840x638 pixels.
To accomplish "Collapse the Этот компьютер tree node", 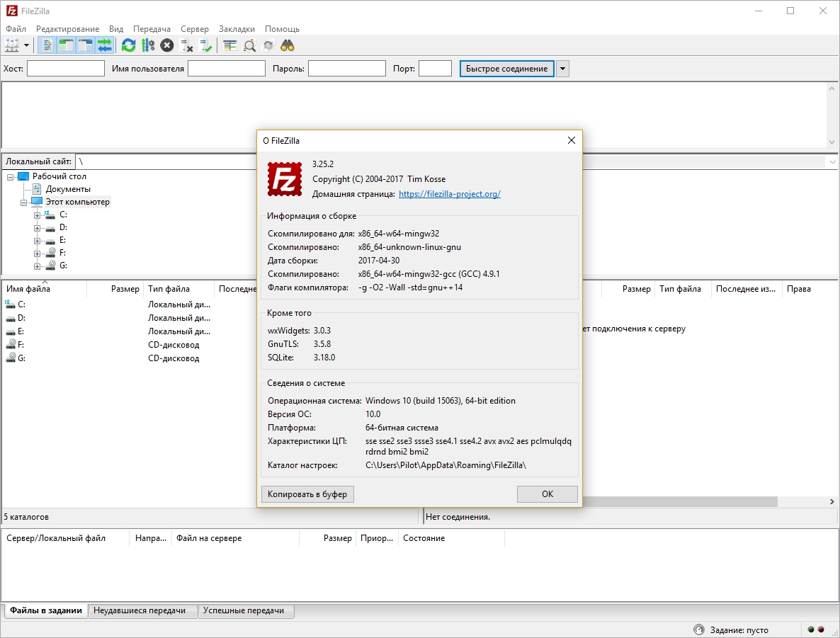I will click(x=23, y=203).
